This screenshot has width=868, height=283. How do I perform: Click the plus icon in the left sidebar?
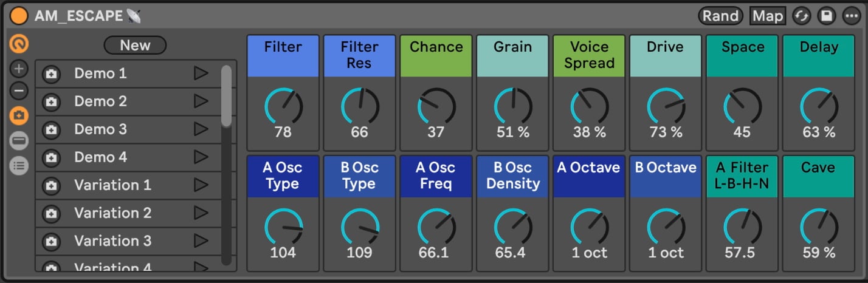(19, 69)
